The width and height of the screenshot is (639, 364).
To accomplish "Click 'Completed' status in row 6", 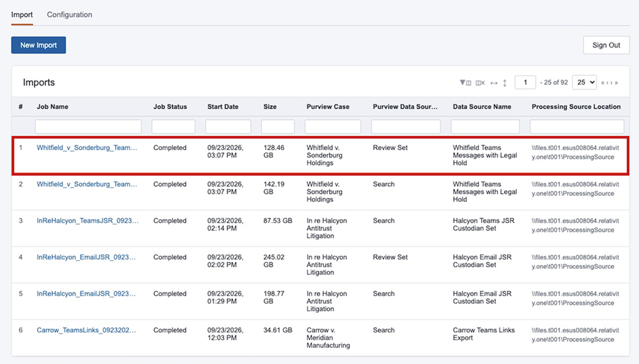I will click(170, 330).
